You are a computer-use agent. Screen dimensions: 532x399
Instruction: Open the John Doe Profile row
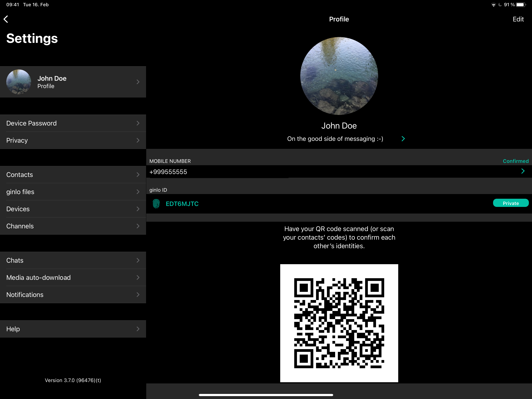click(x=73, y=82)
